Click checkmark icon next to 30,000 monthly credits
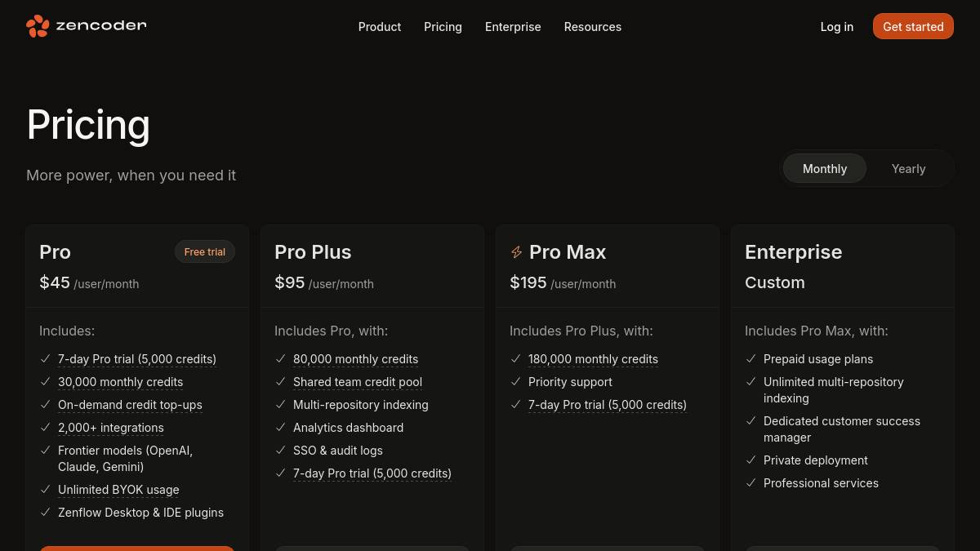 45,381
